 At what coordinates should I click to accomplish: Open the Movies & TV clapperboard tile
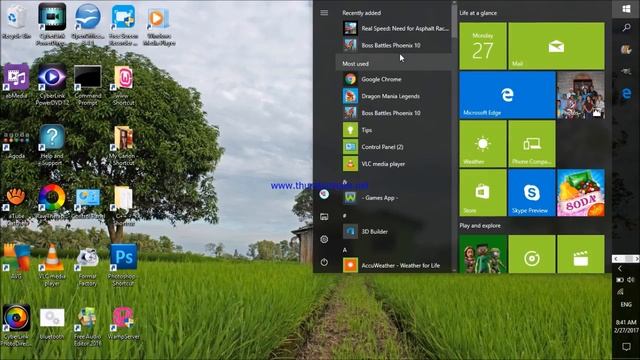point(581,254)
